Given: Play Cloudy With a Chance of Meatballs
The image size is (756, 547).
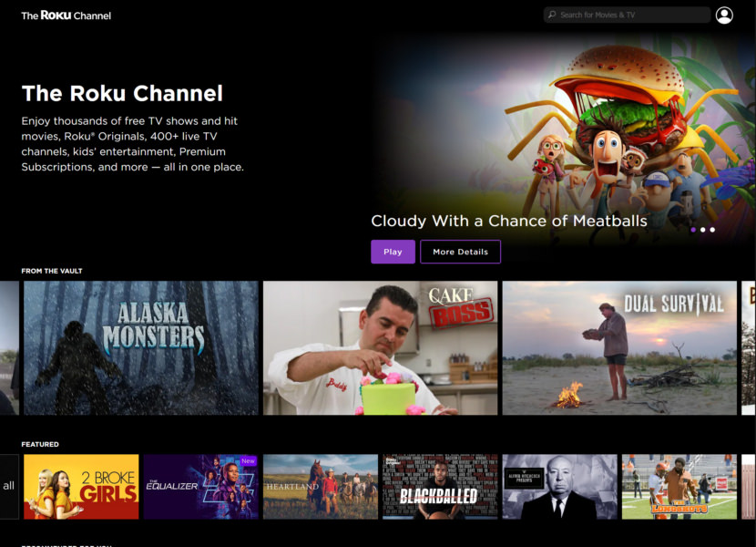Looking at the screenshot, I should pyautogui.click(x=393, y=251).
